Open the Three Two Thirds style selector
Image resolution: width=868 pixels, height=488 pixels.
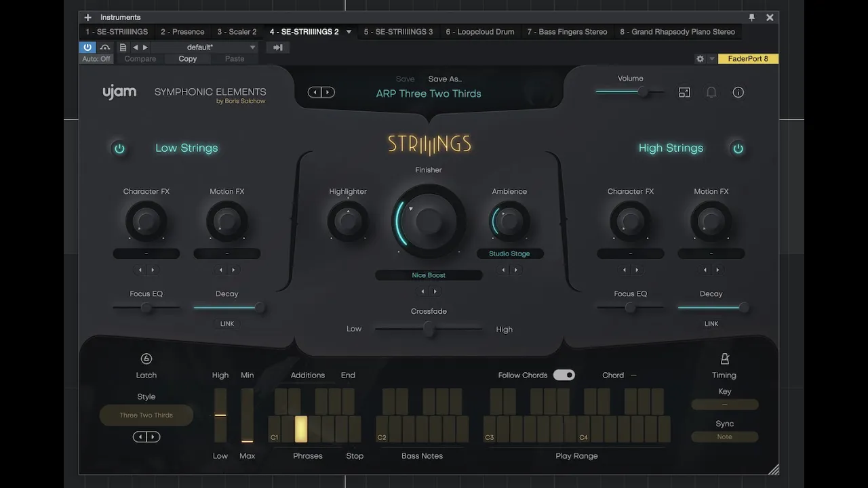tap(146, 415)
